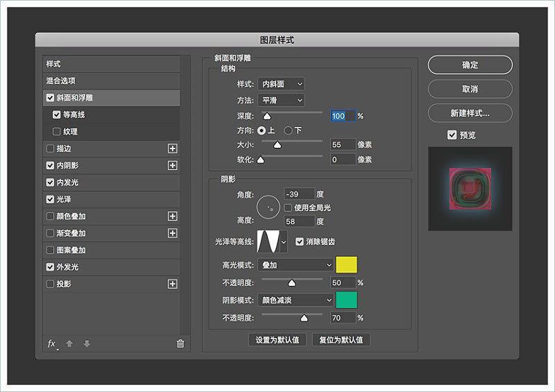Enable the 渐变叠加 checkbox
555x392 pixels.
50,233
